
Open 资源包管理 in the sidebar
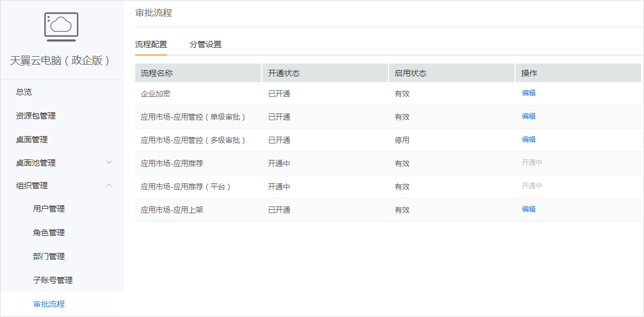pyautogui.click(x=36, y=116)
